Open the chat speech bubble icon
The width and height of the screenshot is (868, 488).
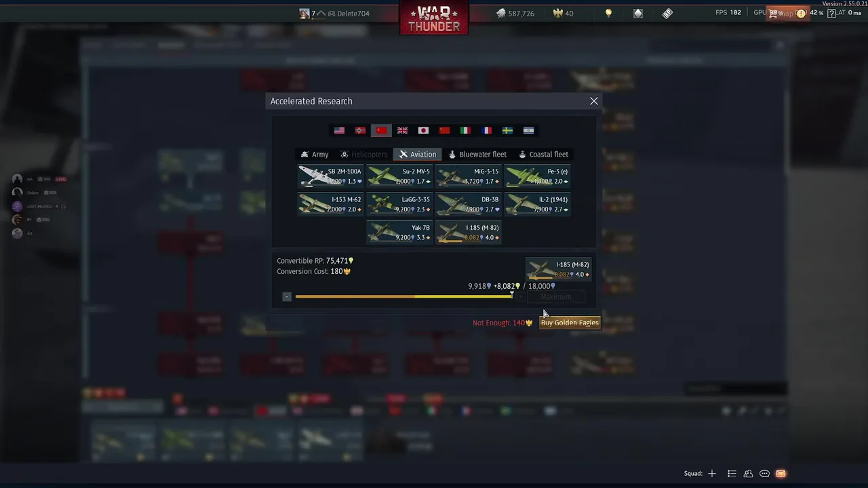pyautogui.click(x=764, y=474)
